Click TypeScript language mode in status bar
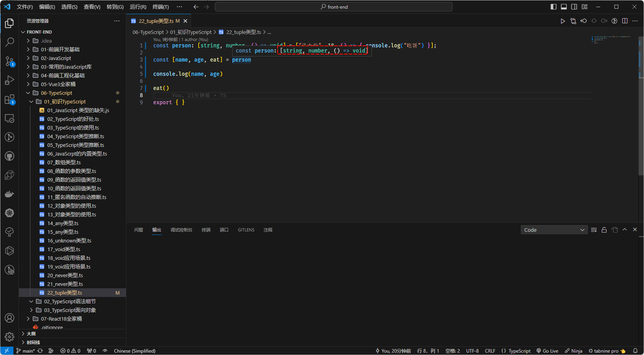Screen dimensions: 644x355 tap(519, 351)
